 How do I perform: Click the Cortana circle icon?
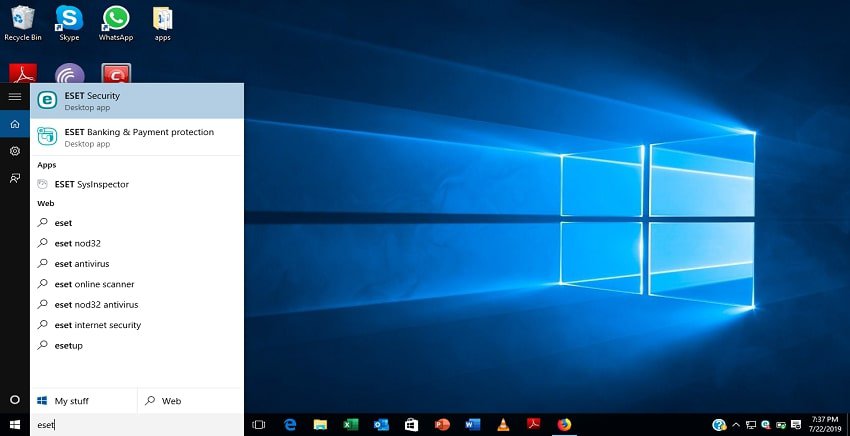(15, 400)
